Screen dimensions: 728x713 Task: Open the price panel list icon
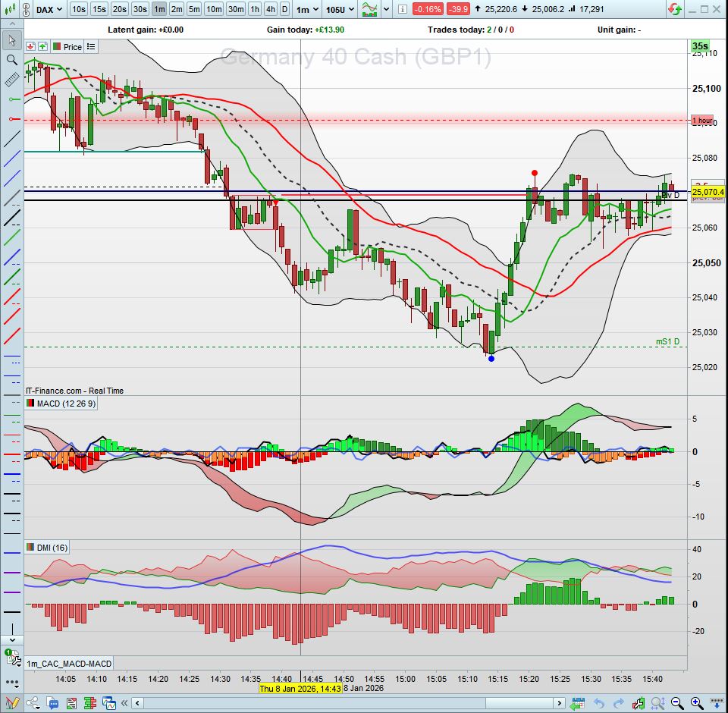click(91, 46)
